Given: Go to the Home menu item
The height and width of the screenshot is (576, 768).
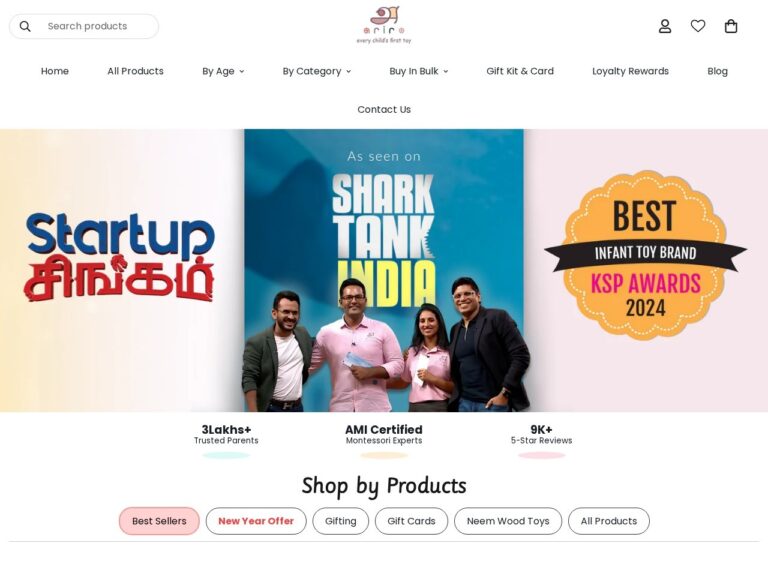Looking at the screenshot, I should coord(55,72).
